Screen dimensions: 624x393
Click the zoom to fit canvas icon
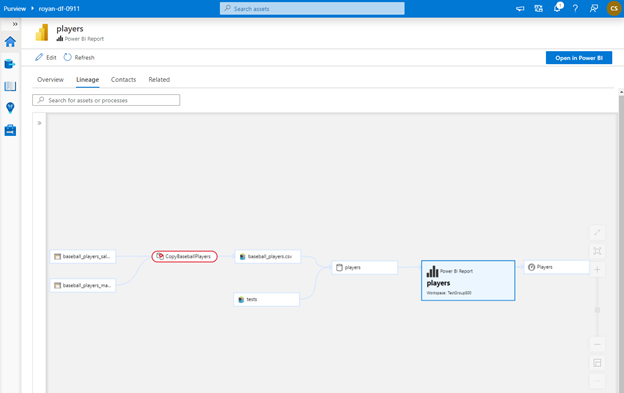597,251
